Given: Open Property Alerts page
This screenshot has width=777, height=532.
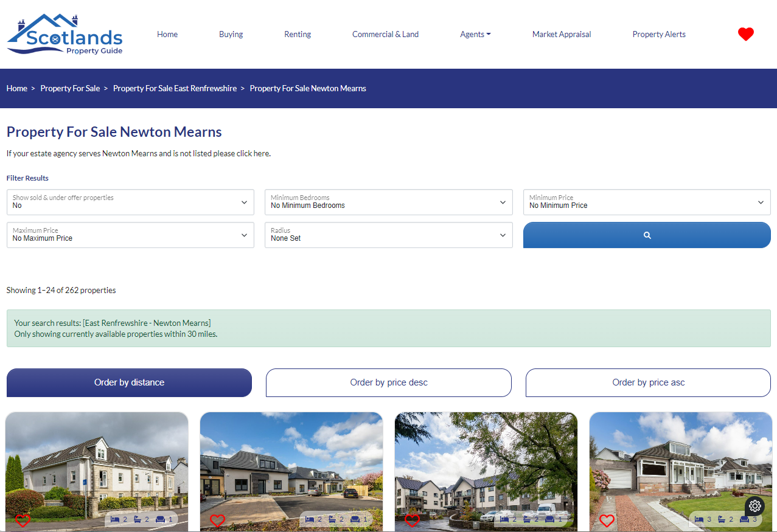Looking at the screenshot, I should pyautogui.click(x=659, y=35).
